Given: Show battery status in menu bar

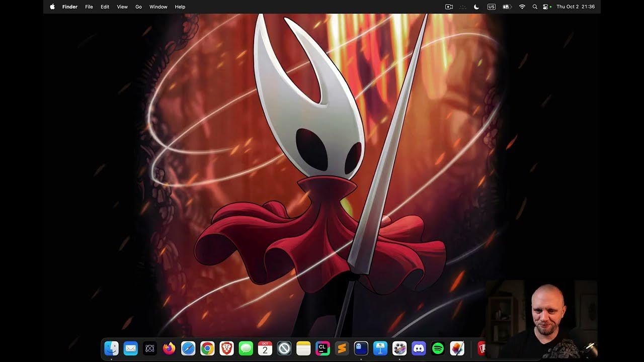Looking at the screenshot, I should click(x=507, y=7).
